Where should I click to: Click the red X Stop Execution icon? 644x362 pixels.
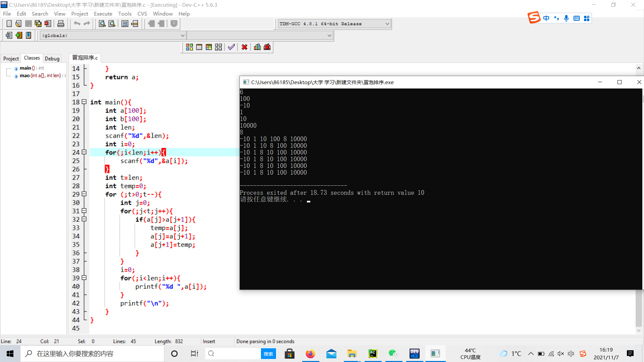tap(245, 47)
